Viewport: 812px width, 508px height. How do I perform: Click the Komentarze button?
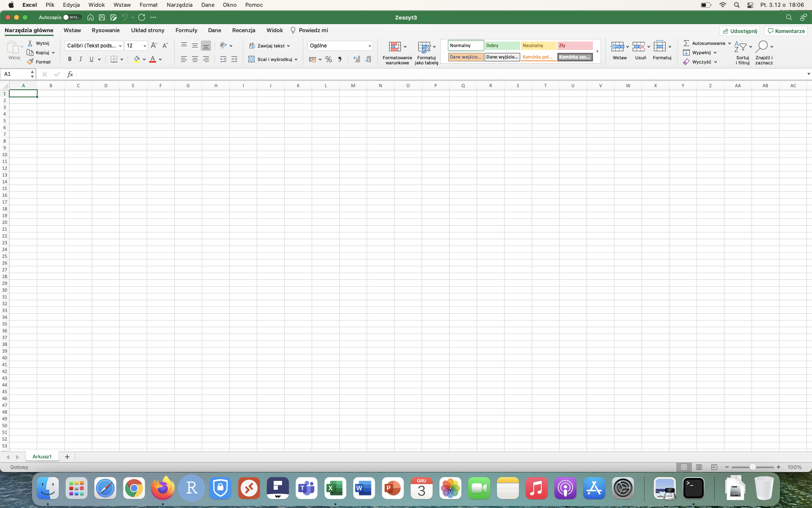click(x=786, y=31)
